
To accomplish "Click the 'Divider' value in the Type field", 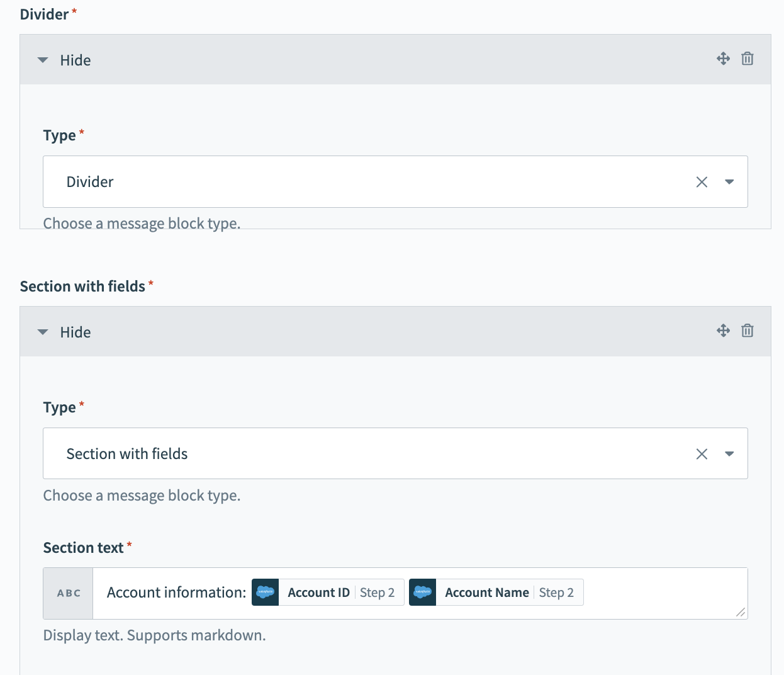I will coord(90,182).
